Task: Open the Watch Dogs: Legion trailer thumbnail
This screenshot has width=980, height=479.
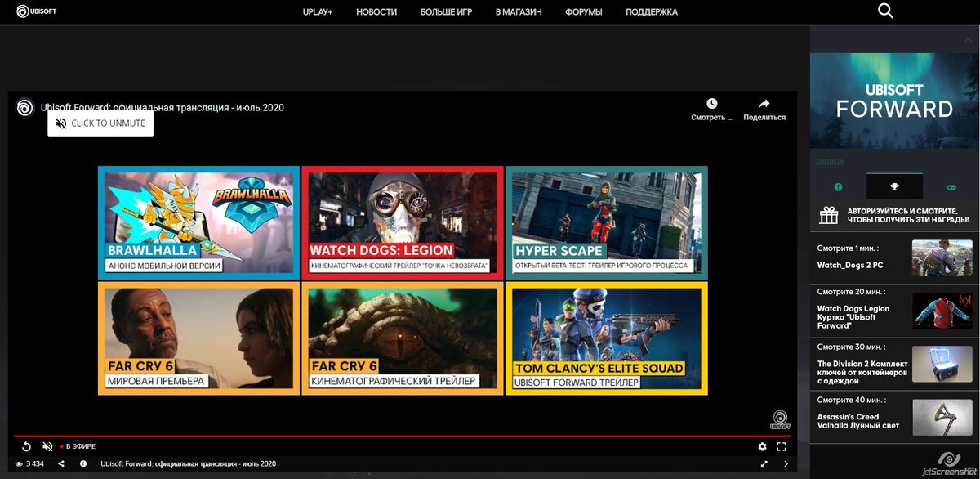Action: coord(403,222)
